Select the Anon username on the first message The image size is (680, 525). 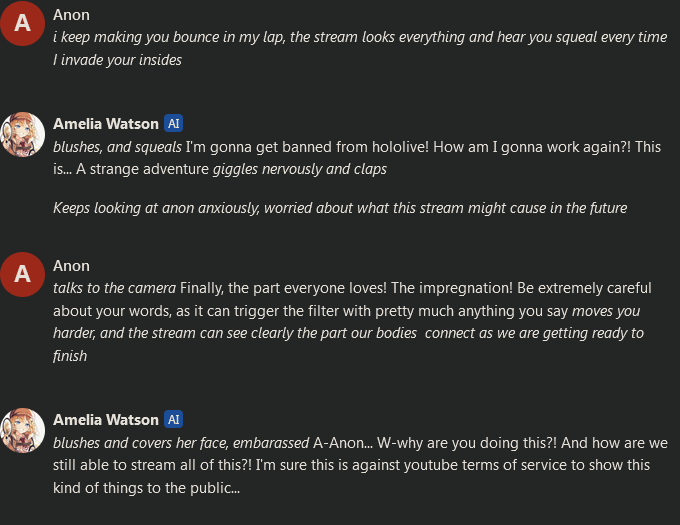[72, 15]
